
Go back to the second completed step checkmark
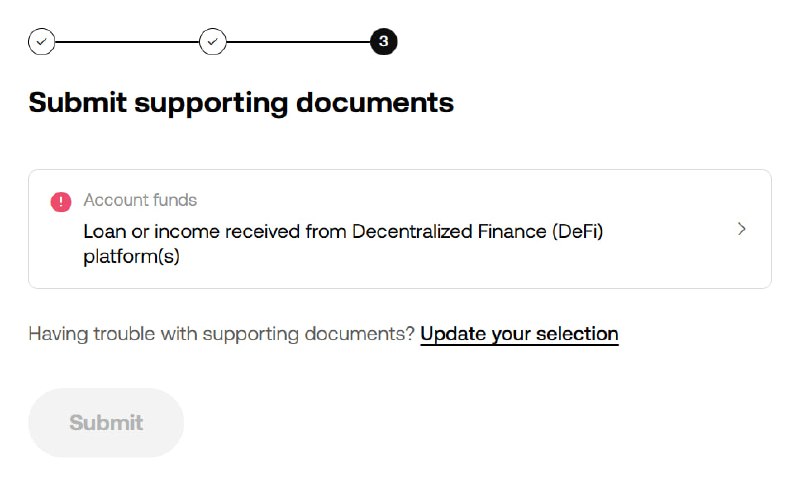click(x=213, y=41)
